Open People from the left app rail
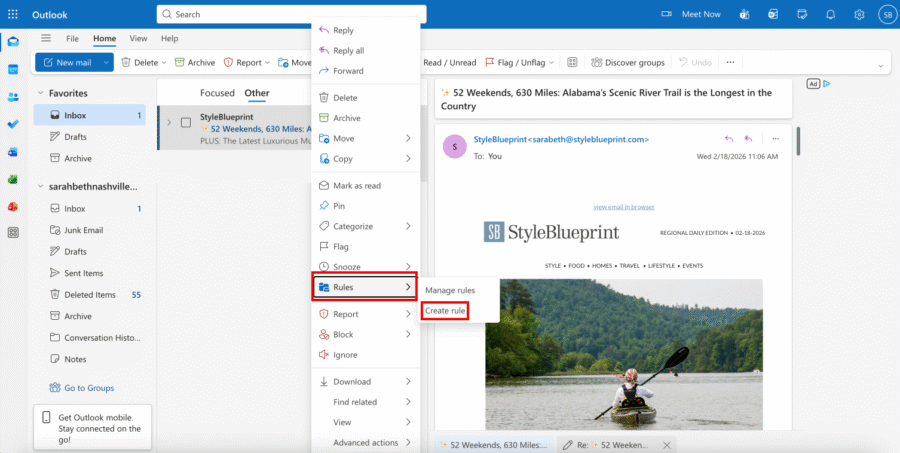 click(13, 97)
